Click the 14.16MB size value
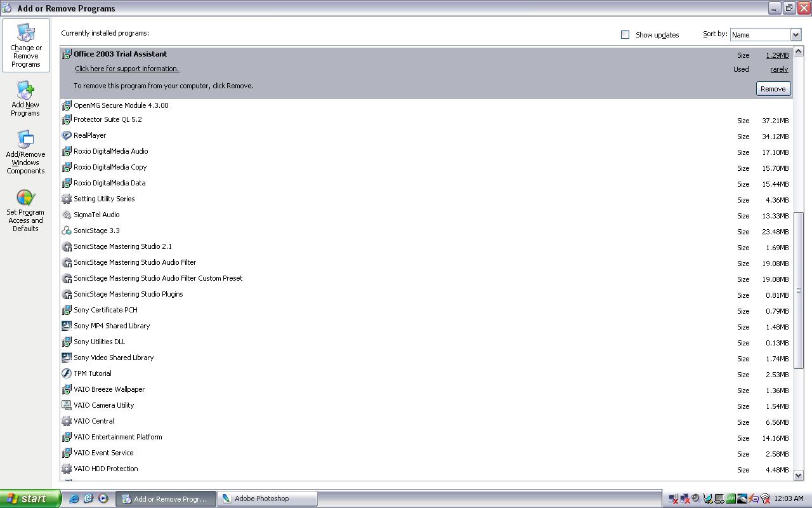The image size is (812, 508). (x=775, y=438)
